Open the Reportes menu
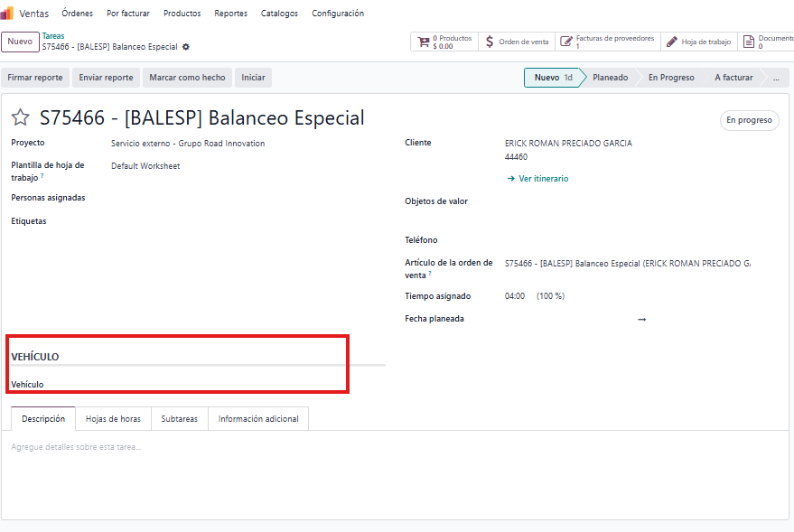 tap(230, 14)
